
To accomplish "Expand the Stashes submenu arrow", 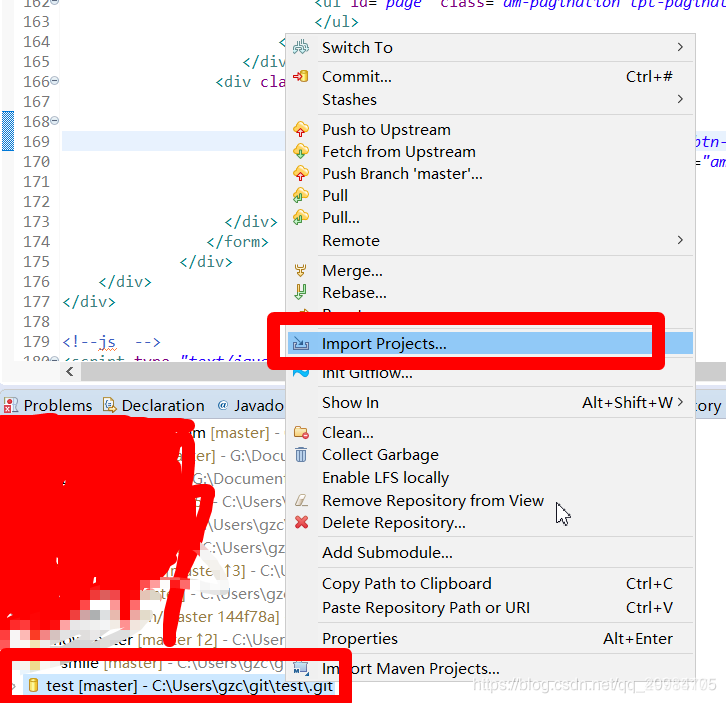I will [680, 99].
